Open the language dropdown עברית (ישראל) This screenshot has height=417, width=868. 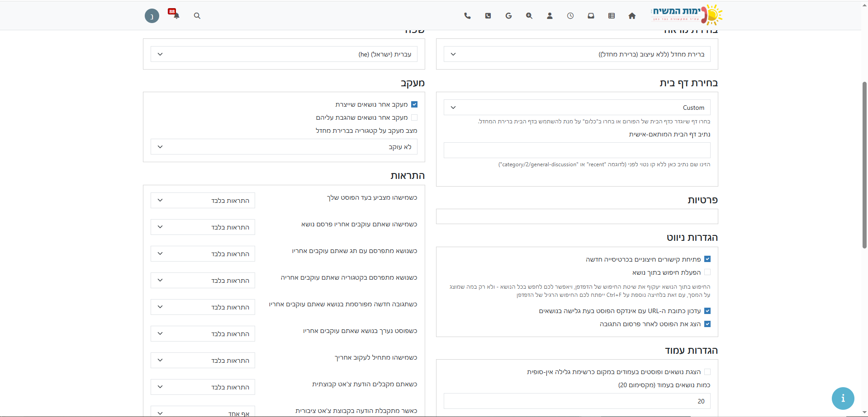pos(284,54)
